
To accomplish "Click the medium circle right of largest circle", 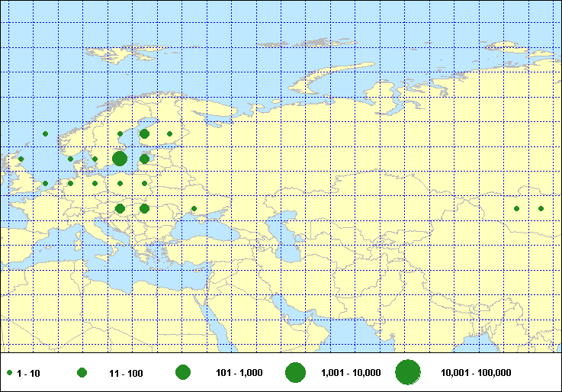I will (x=144, y=159).
